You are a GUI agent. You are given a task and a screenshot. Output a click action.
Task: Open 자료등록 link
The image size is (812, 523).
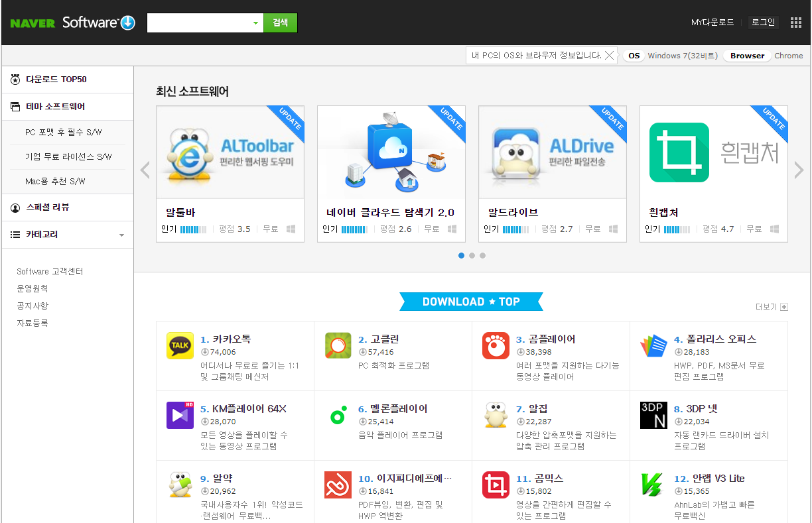click(33, 323)
